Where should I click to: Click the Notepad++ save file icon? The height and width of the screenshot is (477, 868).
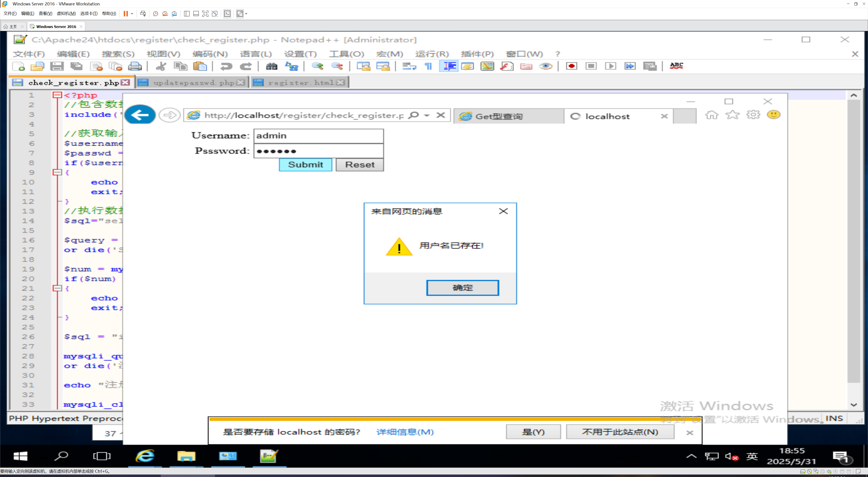pos(57,66)
